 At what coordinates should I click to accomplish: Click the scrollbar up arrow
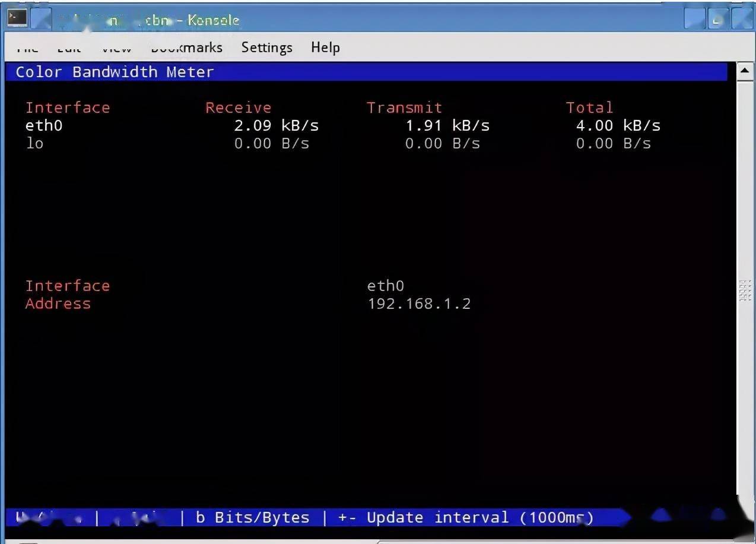tap(745, 71)
